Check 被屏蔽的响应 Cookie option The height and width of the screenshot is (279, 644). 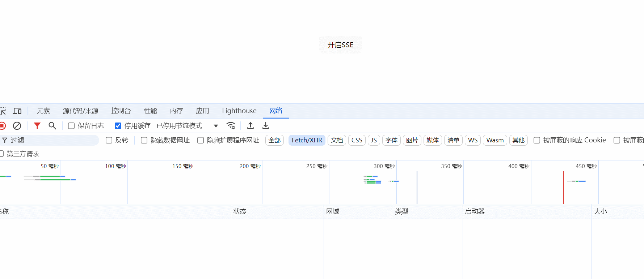point(537,140)
